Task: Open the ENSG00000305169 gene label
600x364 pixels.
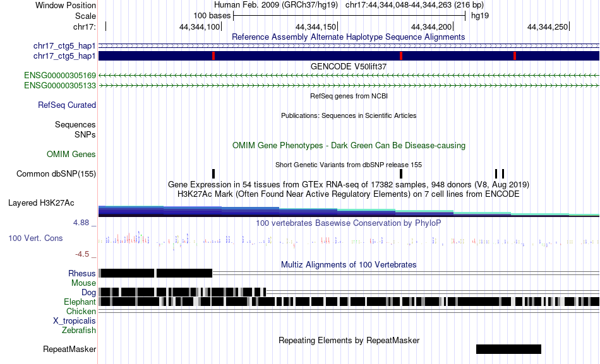Action: click(x=60, y=75)
